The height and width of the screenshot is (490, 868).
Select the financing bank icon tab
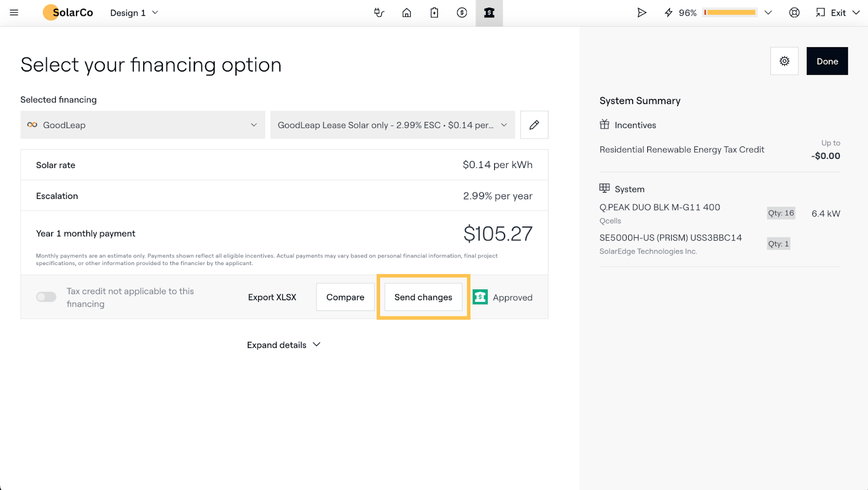[x=489, y=12]
